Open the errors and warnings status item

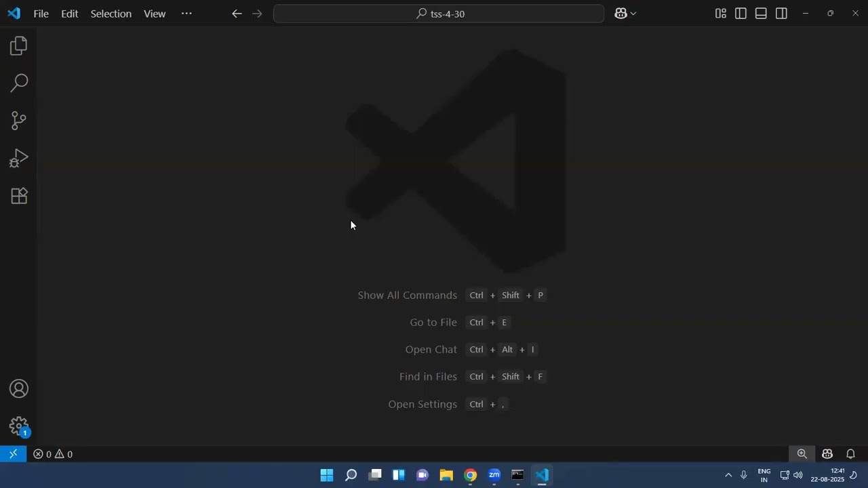[53, 454]
